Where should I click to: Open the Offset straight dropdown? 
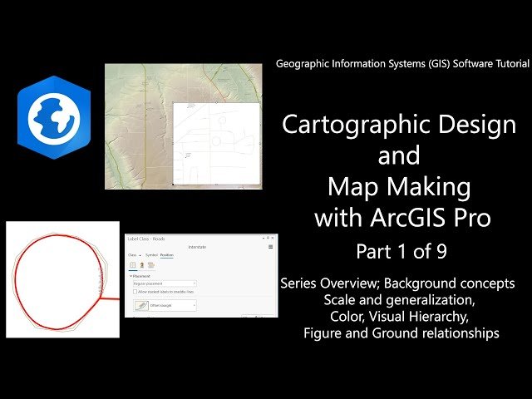click(x=165, y=305)
